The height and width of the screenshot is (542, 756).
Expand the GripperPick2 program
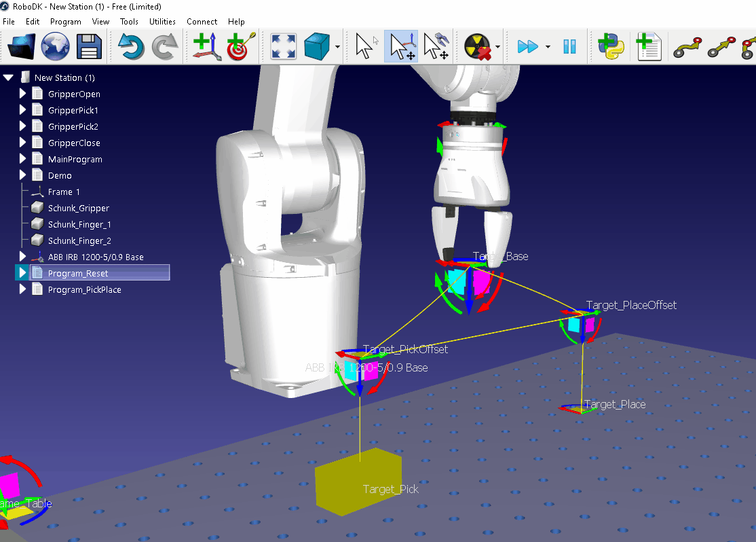click(x=22, y=126)
